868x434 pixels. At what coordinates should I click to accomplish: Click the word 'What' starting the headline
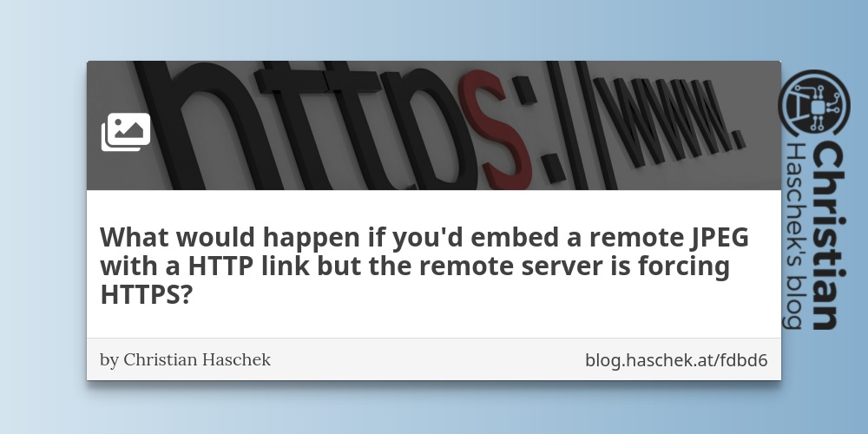pyautogui.click(x=135, y=237)
